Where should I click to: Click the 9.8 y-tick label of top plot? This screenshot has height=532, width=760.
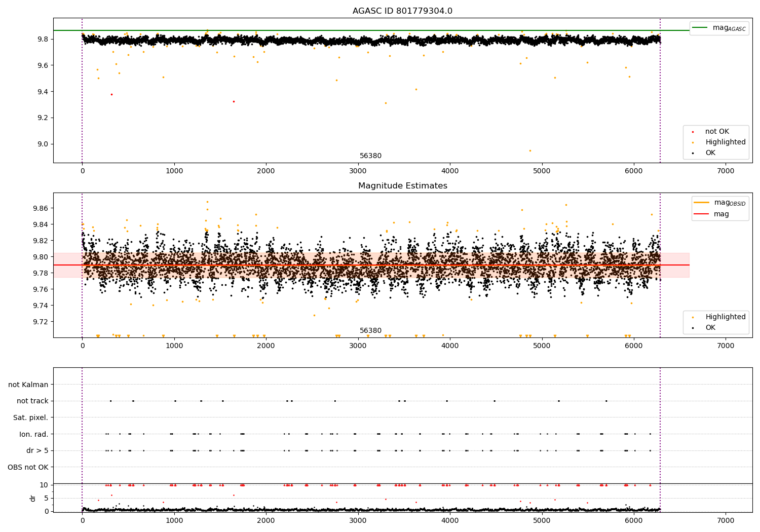[43, 40]
